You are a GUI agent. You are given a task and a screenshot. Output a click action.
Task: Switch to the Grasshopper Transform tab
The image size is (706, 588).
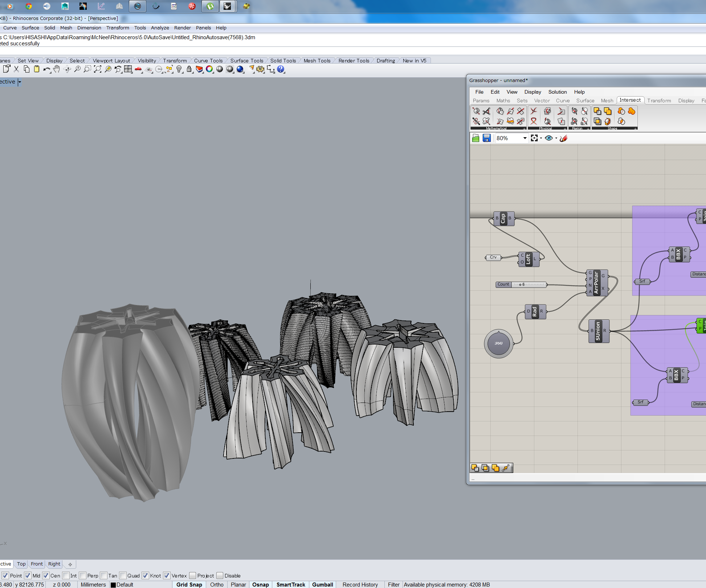659,101
